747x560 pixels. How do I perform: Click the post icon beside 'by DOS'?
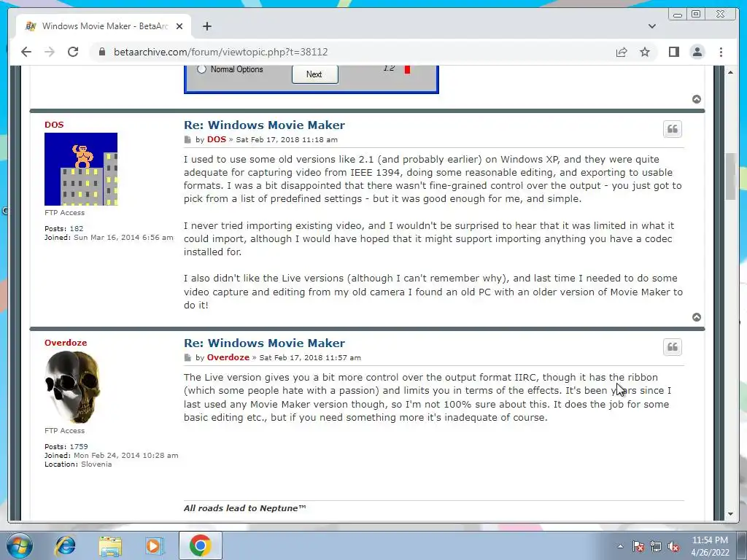187,140
